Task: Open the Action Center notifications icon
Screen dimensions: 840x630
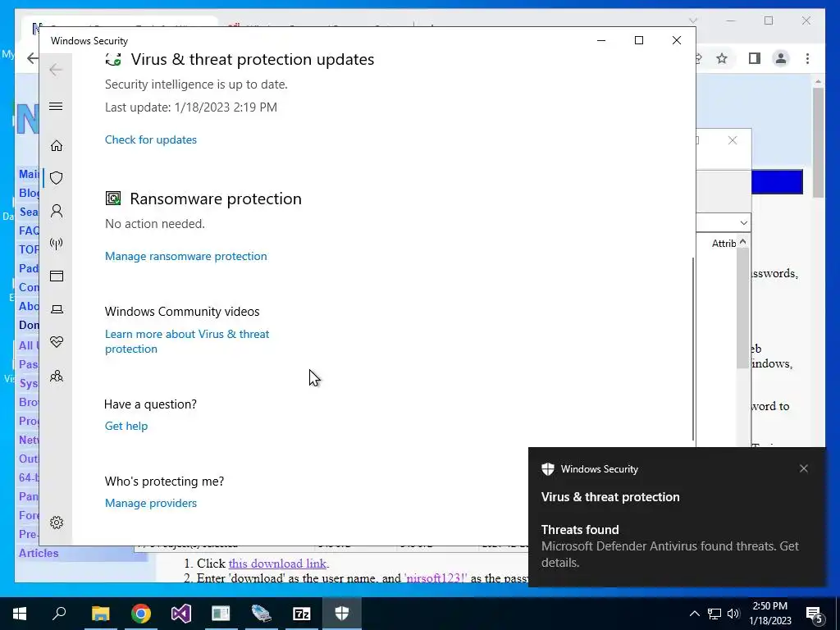Action: 815,614
